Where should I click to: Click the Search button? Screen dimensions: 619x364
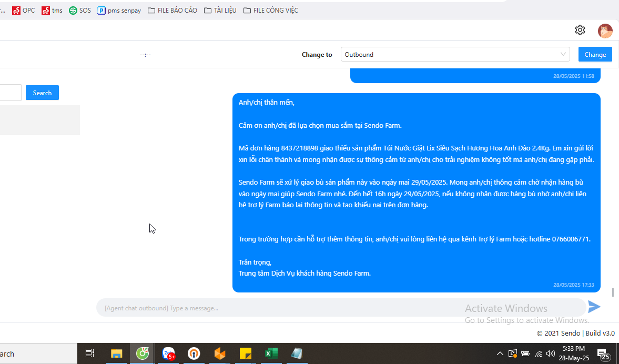pos(42,93)
